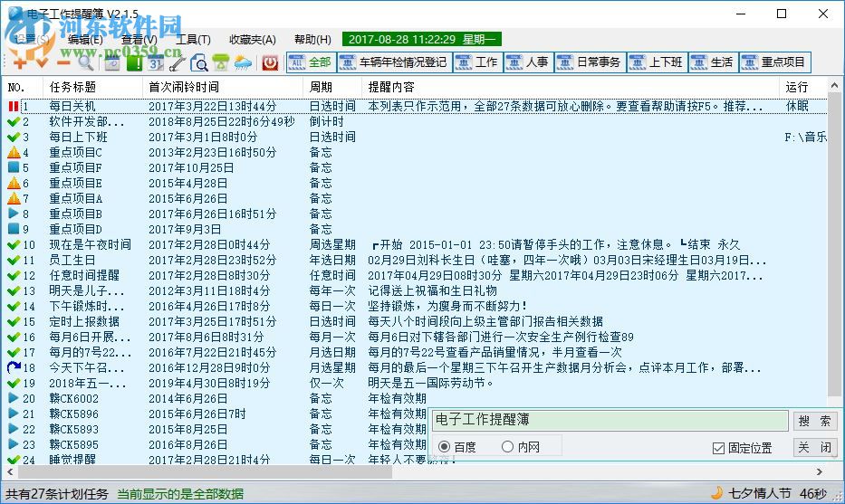
Task: Click the blue square icon on row 9
Action: pyautogui.click(x=14, y=229)
